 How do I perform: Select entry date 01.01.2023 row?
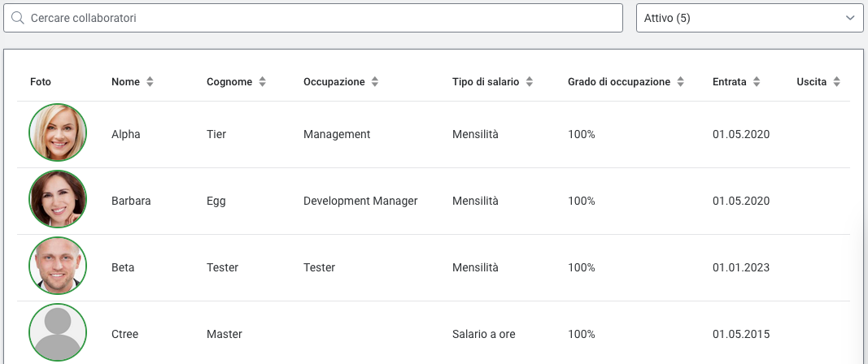(x=740, y=267)
